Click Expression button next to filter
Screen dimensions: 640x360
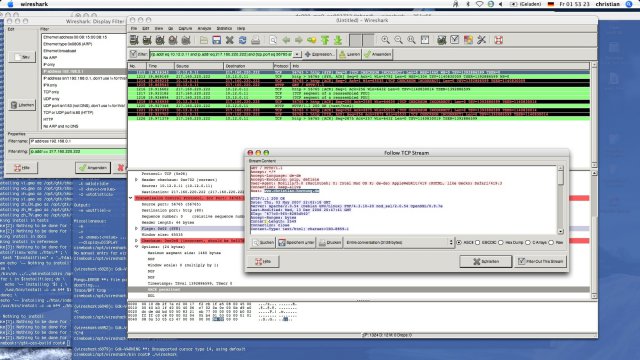pyautogui.click(x=319, y=54)
